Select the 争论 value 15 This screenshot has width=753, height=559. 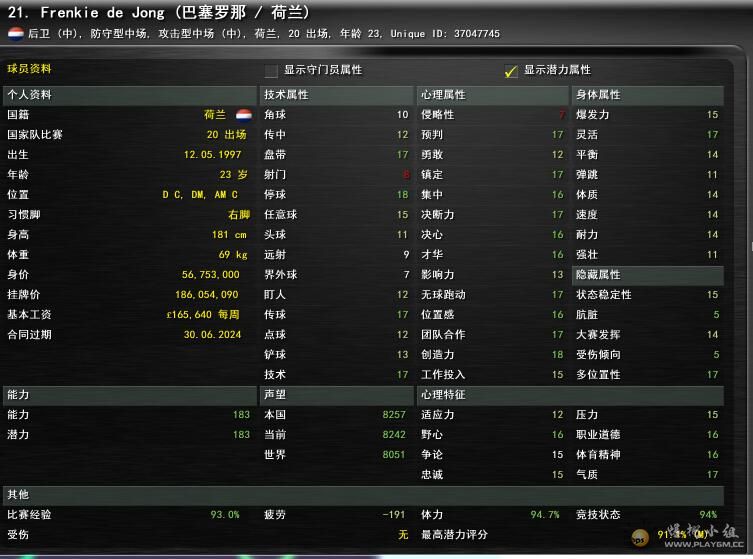(x=557, y=454)
